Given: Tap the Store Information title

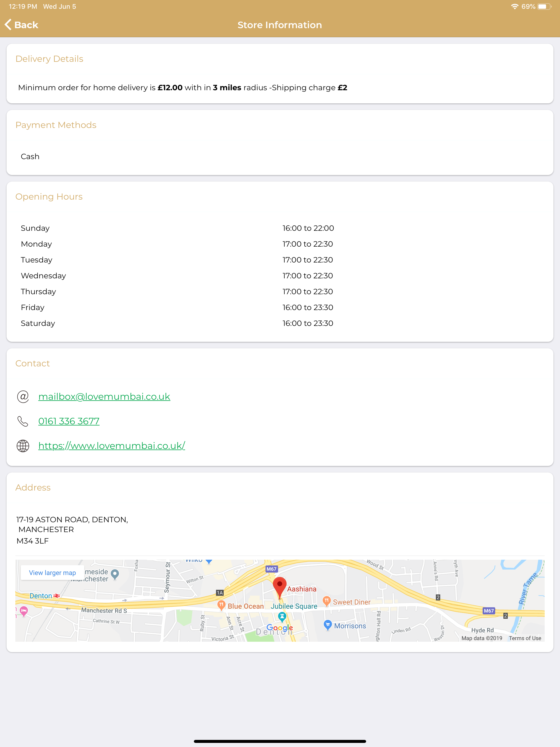Looking at the screenshot, I should [280, 25].
